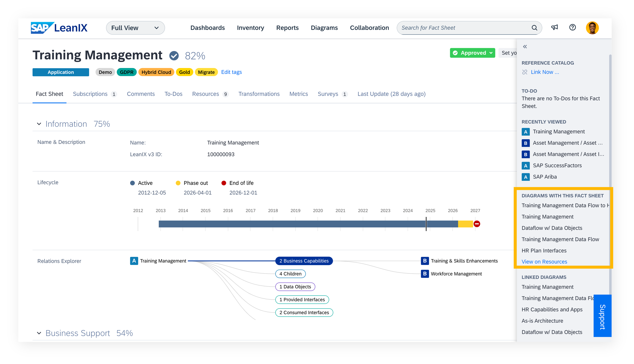
Task: Open HR Capabilities and Apps linked diagram
Action: 552,309
